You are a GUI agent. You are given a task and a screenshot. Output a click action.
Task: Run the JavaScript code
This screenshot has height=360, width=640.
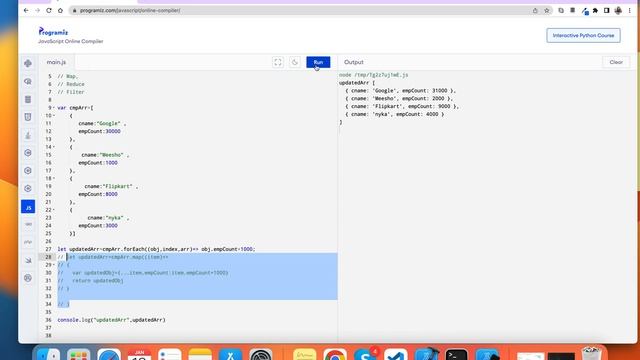(x=318, y=62)
